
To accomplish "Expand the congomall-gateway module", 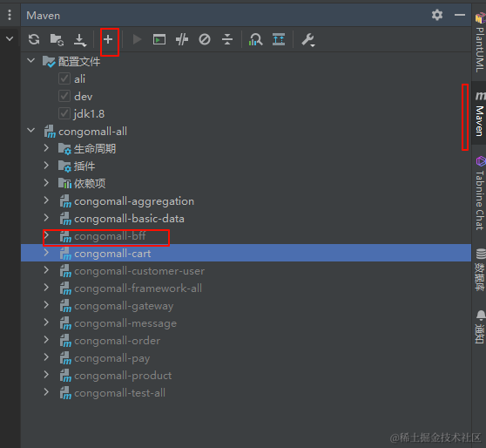I will coord(46,305).
